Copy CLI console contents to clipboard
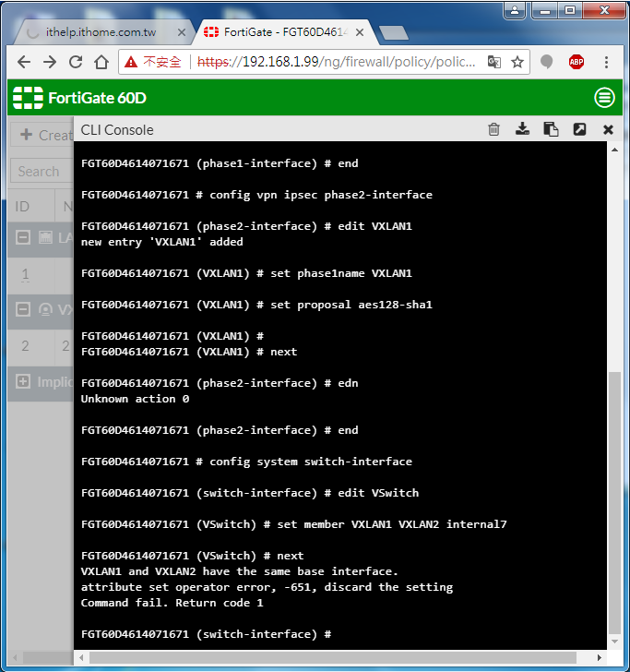 pos(551,129)
